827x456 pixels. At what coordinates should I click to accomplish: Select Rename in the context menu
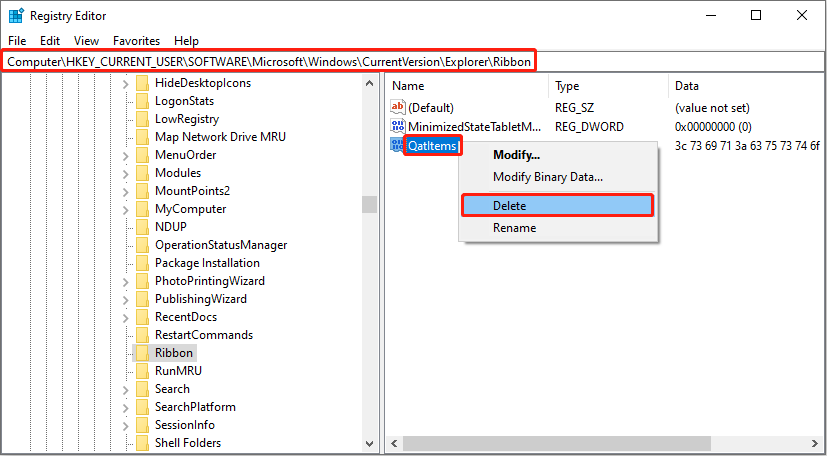pos(558,228)
